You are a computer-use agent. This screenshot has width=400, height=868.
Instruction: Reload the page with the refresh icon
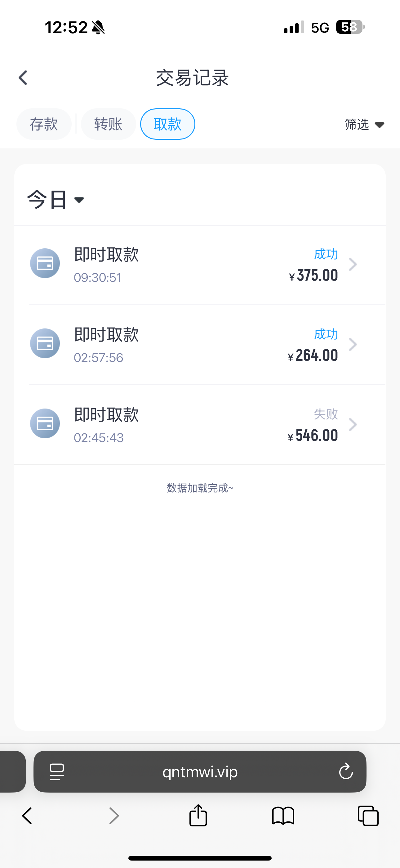pyautogui.click(x=346, y=772)
